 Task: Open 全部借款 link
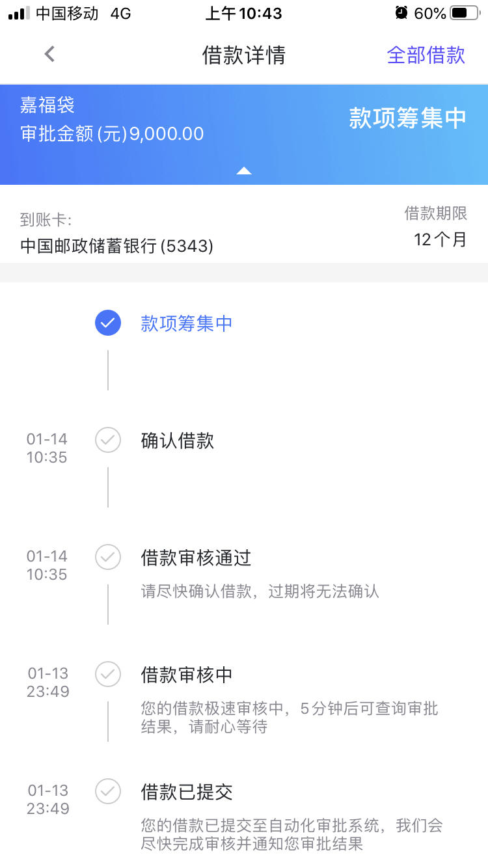pyautogui.click(x=426, y=55)
